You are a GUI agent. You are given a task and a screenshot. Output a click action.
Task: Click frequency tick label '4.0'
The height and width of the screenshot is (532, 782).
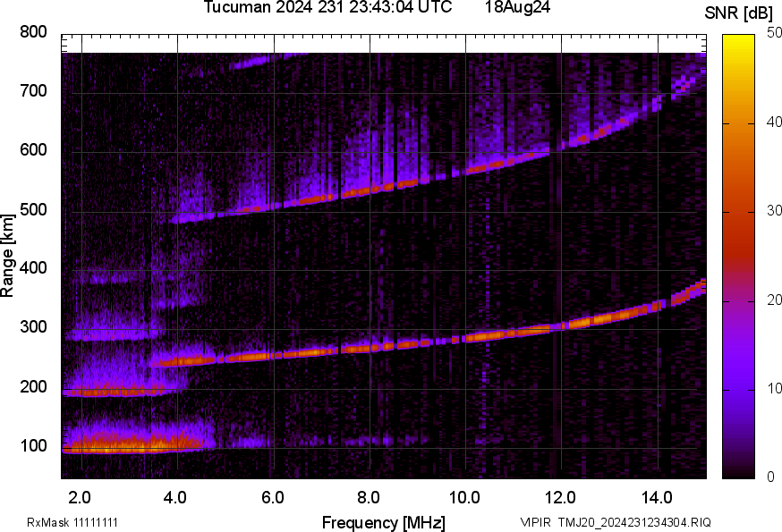176,498
